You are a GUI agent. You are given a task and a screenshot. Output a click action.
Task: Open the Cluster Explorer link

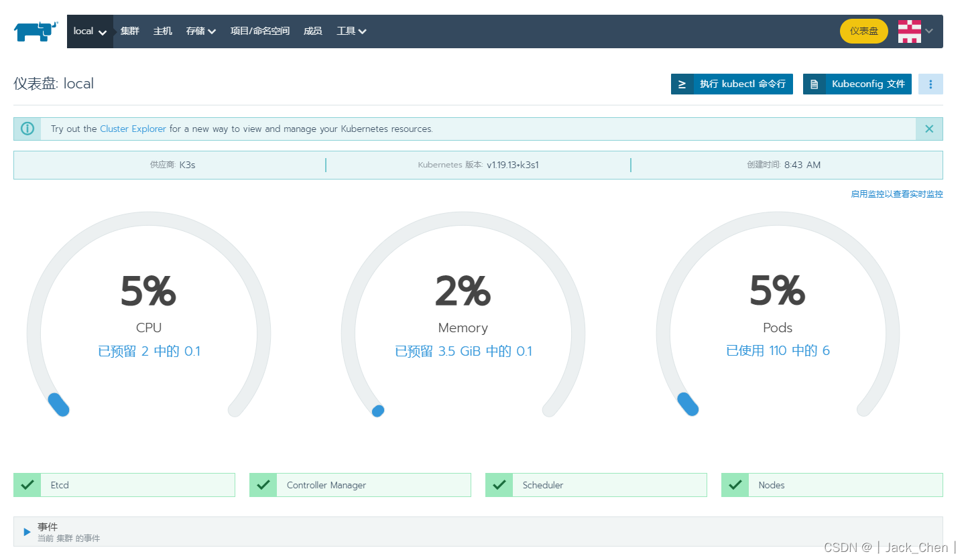click(x=133, y=129)
